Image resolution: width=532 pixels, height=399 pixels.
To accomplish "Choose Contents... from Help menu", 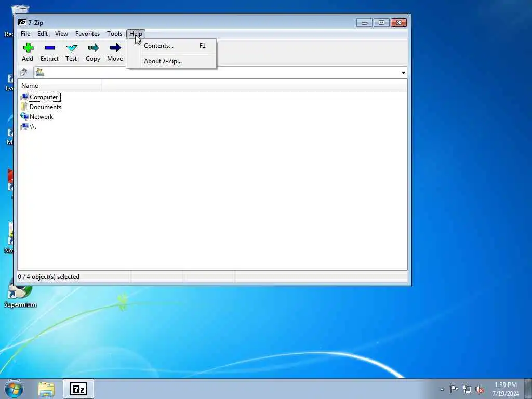I will (171, 46).
